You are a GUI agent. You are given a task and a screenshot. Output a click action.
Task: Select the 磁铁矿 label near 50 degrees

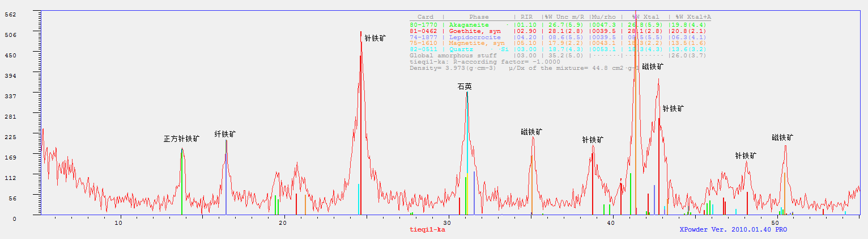click(782, 137)
